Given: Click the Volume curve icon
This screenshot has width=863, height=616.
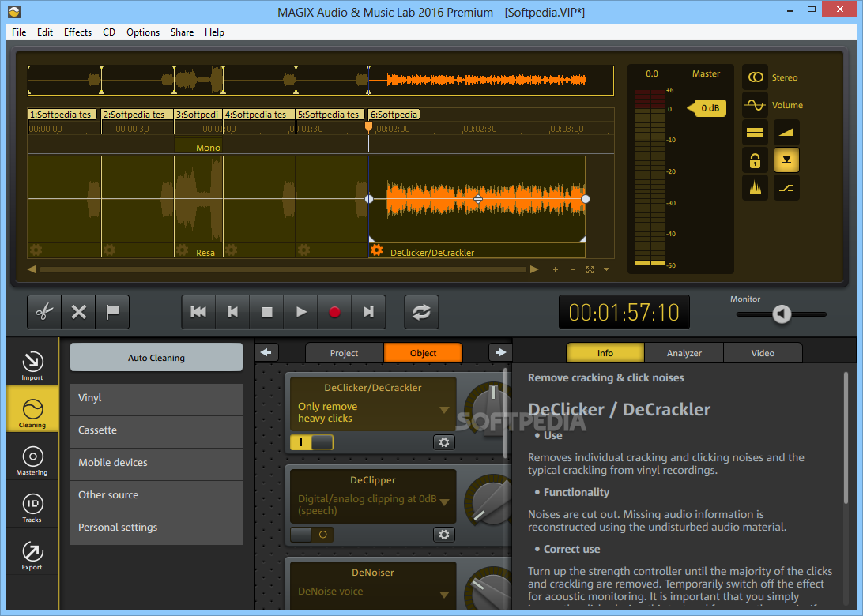Looking at the screenshot, I should [x=756, y=104].
